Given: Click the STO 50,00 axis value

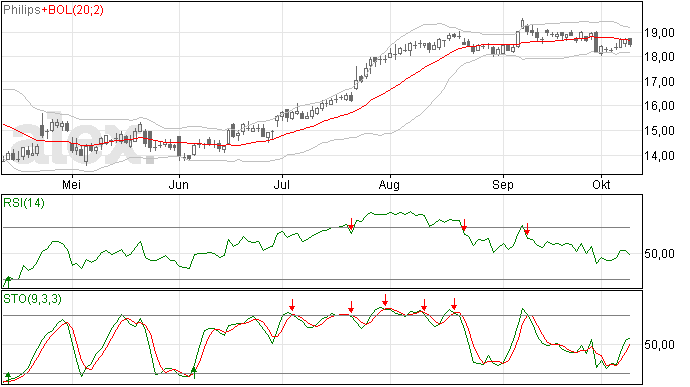Looking at the screenshot, I should [x=659, y=345].
